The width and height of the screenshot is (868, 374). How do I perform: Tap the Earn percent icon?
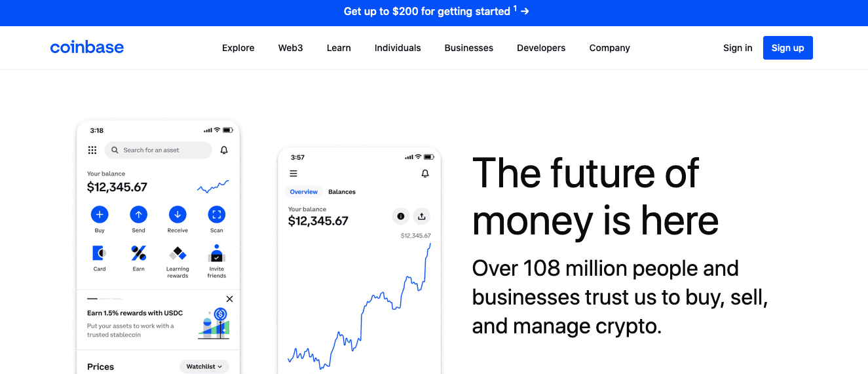coord(138,253)
